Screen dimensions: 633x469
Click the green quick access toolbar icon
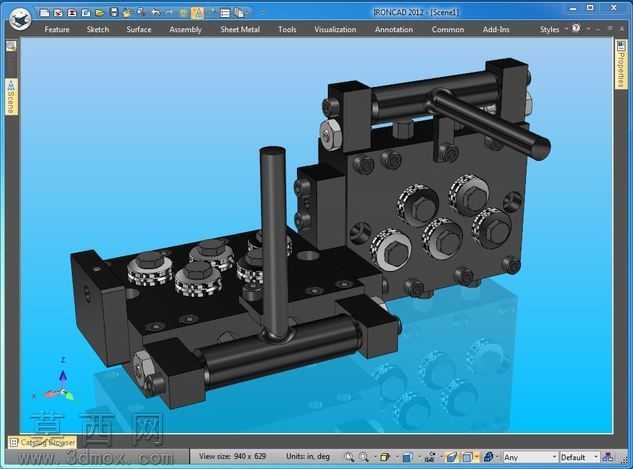pos(184,13)
